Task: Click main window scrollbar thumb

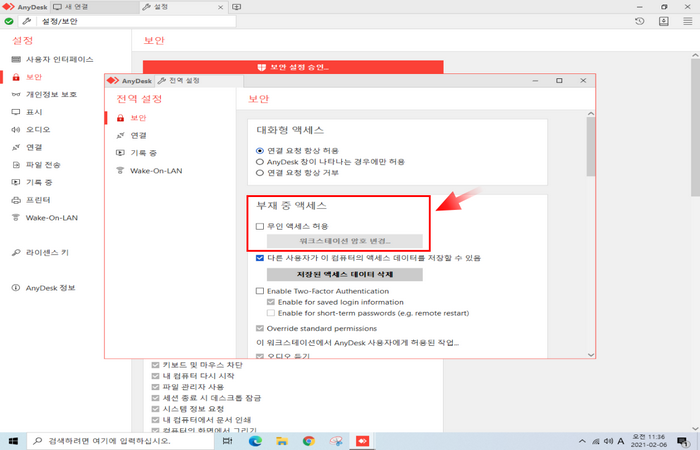Action: click(x=696, y=128)
